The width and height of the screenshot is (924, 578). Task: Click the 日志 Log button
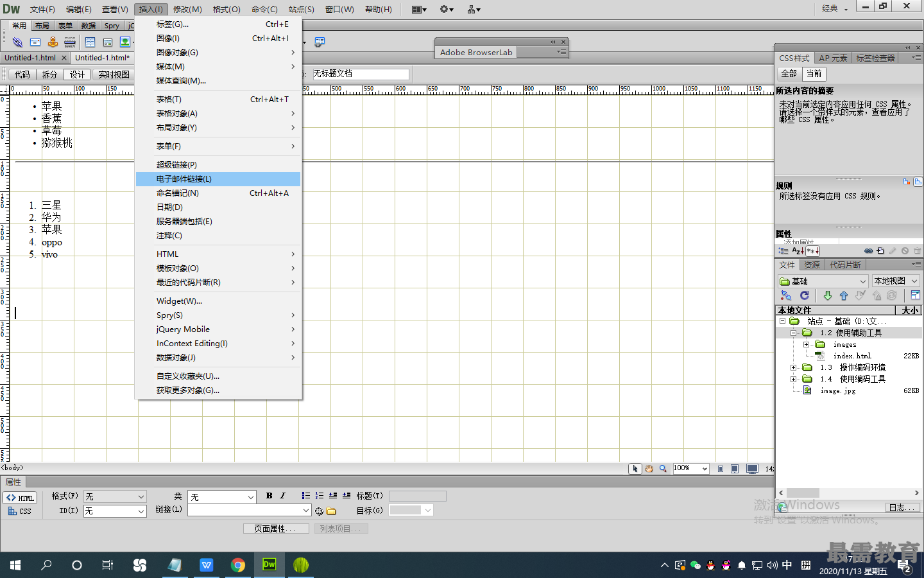[901, 507]
